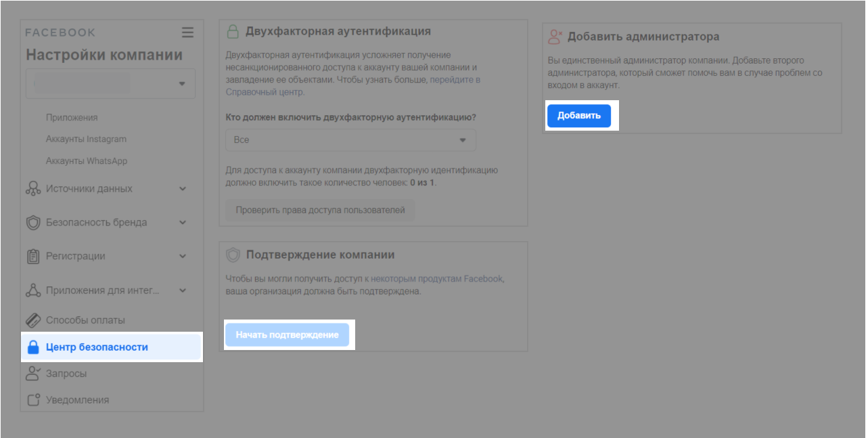Expand the Безопасность бренда chevron
Image resolution: width=868 pixels, height=438 pixels.
183,223
